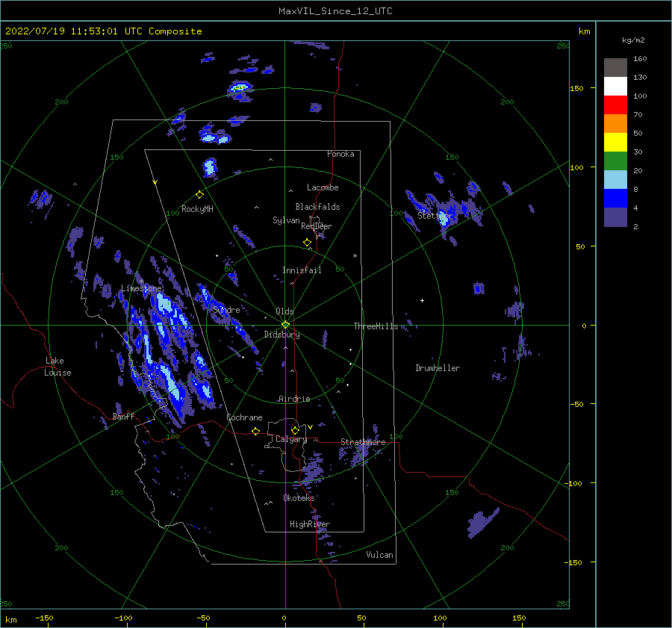Click the HighRiver label
This screenshot has height=628, width=672.
[310, 524]
